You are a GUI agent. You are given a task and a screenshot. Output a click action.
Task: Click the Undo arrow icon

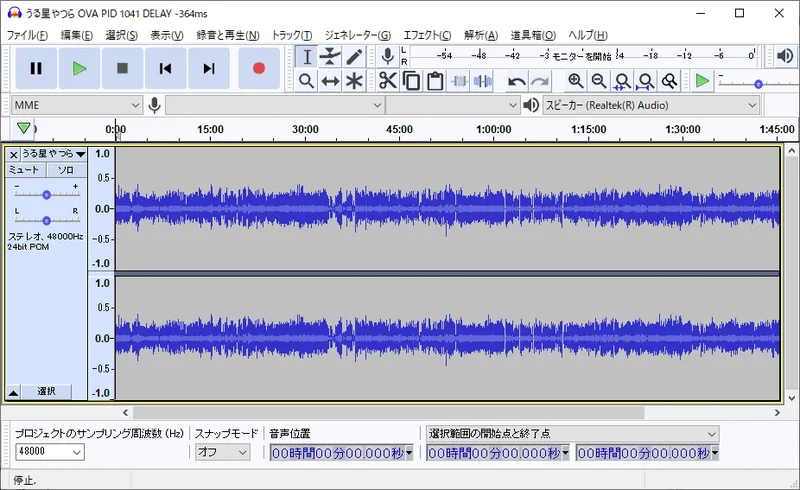point(516,81)
